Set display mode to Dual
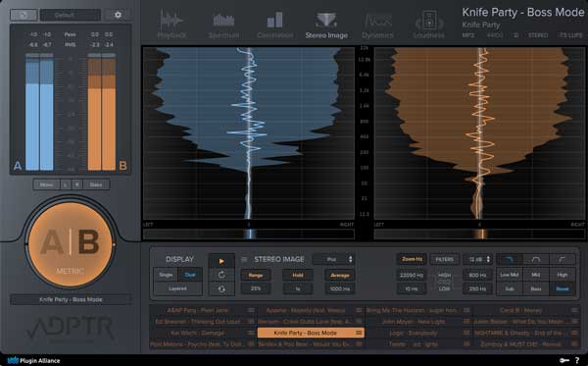The height and width of the screenshot is (366, 588). [x=190, y=275]
